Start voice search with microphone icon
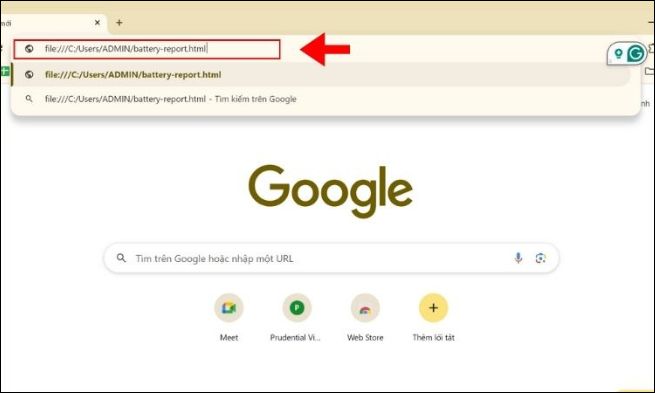Image resolution: width=655 pixels, height=393 pixels. click(518, 258)
